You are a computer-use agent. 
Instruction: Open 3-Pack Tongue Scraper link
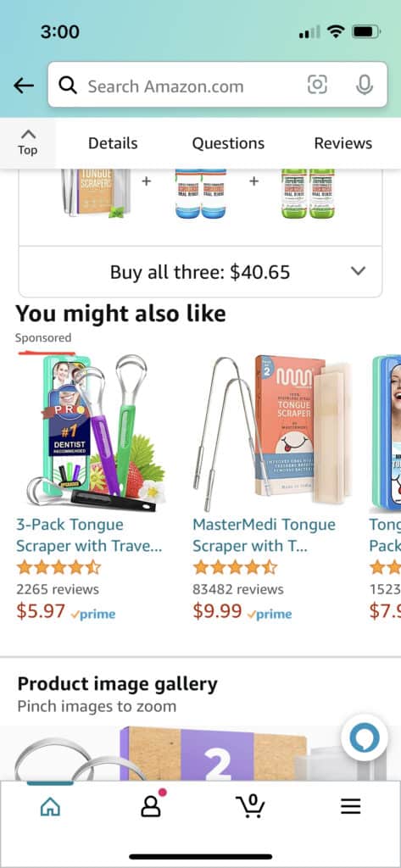coord(89,535)
